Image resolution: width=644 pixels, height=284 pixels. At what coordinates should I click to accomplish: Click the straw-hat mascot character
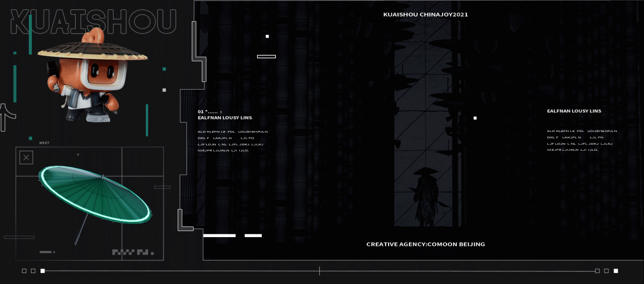coord(92,76)
